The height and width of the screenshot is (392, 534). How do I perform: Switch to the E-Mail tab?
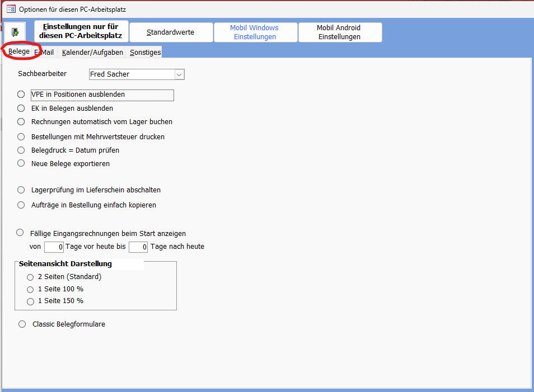[x=46, y=52]
